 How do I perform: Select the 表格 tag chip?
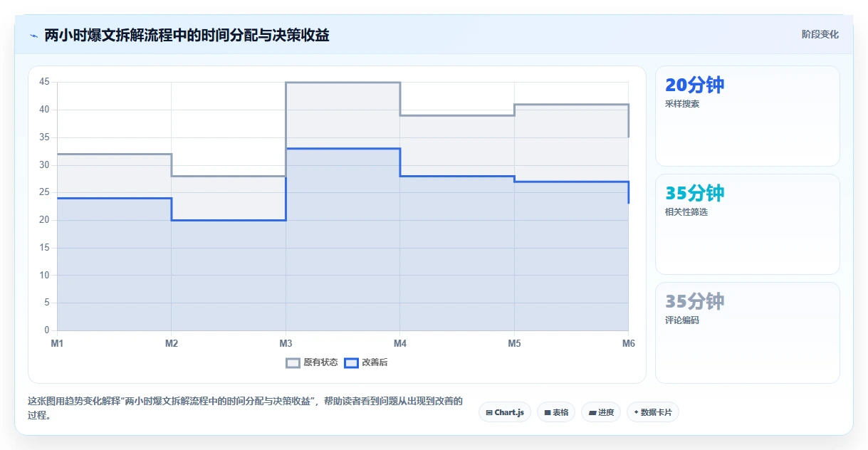[556, 412]
